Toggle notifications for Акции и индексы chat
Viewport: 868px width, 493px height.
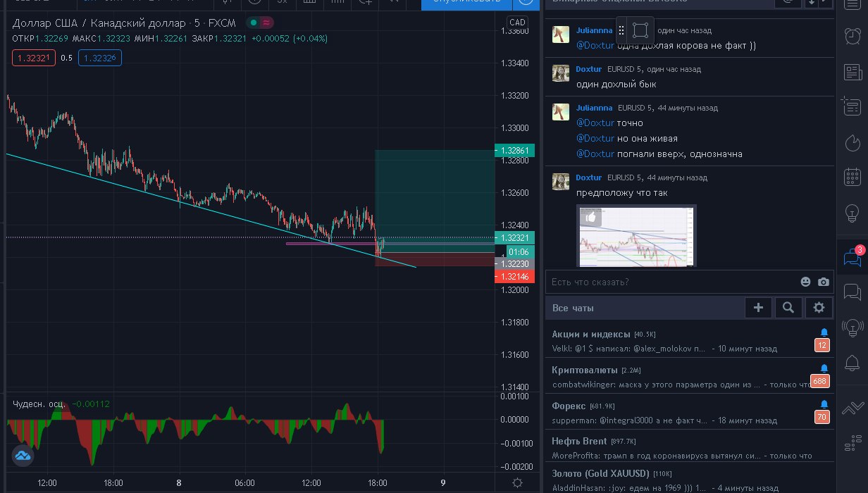click(824, 332)
